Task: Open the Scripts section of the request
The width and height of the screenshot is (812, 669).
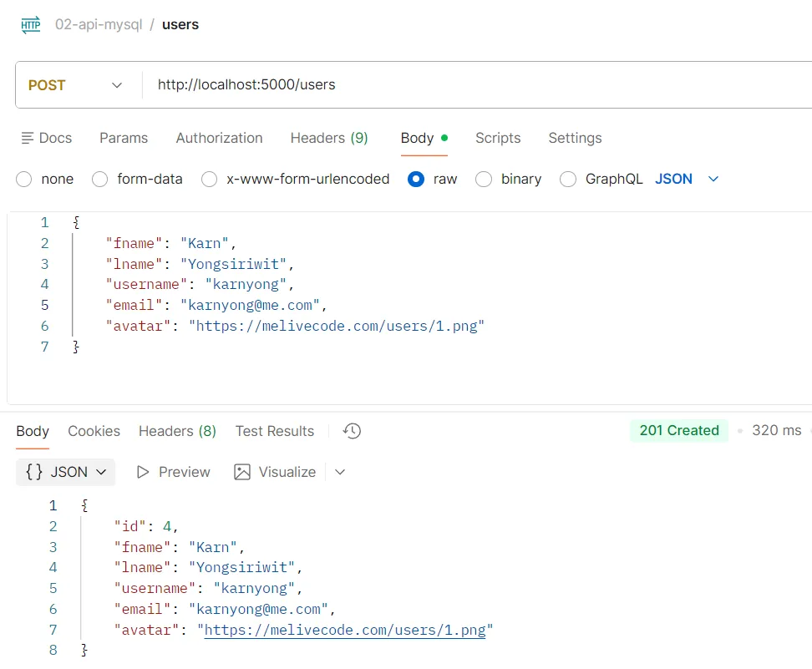Action: (x=498, y=138)
